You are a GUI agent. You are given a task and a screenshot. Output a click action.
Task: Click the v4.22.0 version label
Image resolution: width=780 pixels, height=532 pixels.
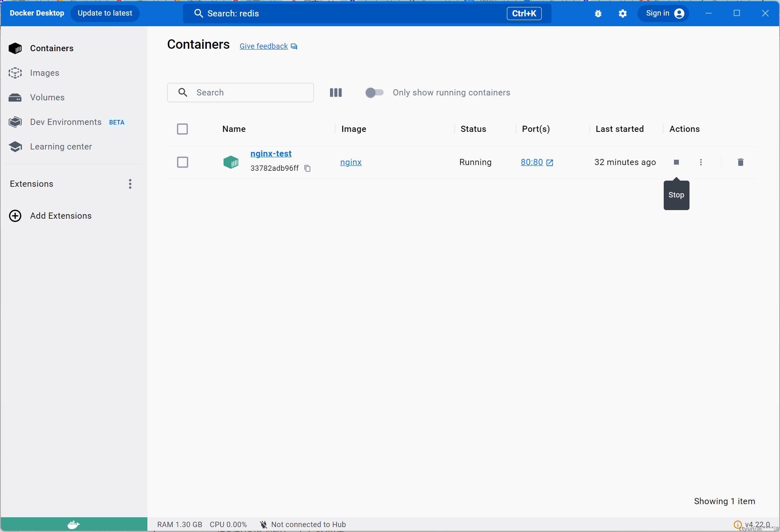(x=757, y=525)
